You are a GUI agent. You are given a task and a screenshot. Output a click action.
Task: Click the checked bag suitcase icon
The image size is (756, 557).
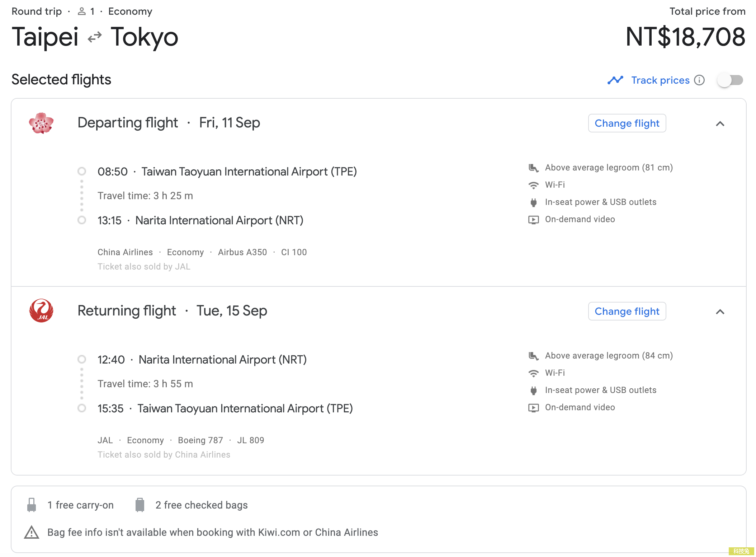pos(140,505)
